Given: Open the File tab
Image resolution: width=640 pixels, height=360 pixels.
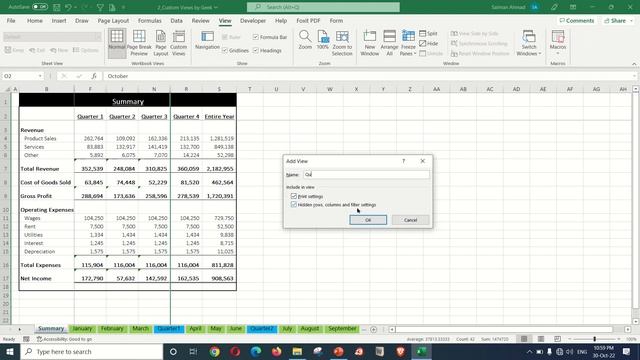Looking at the screenshot, I should click(x=11, y=20).
